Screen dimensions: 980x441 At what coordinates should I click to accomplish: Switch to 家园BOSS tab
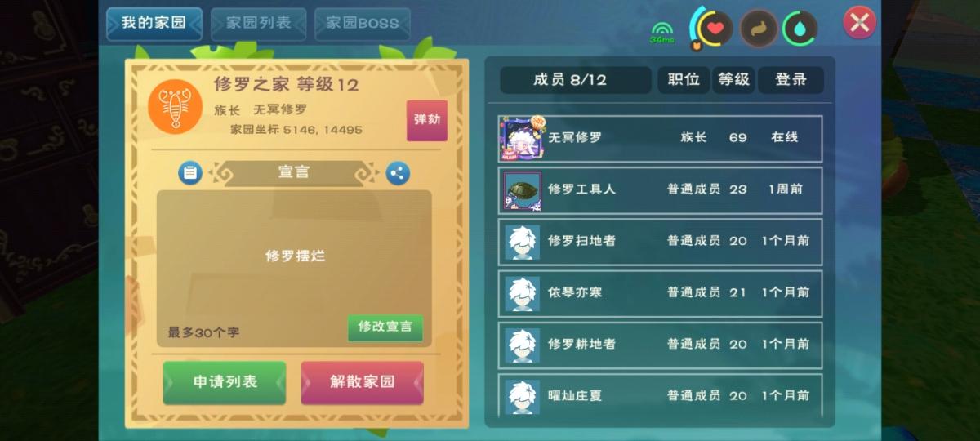tap(363, 24)
